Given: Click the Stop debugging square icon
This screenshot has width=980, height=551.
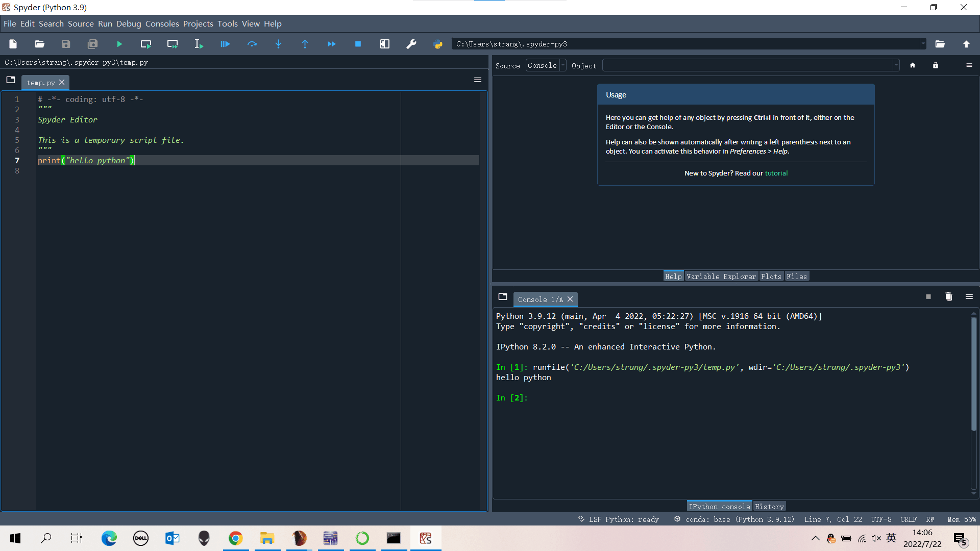Looking at the screenshot, I should (x=358, y=44).
